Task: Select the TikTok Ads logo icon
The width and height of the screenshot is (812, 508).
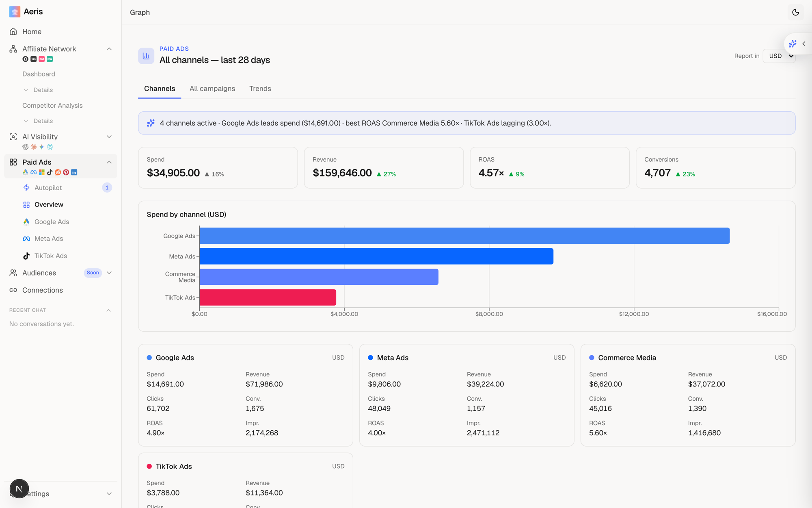Action: (x=26, y=256)
